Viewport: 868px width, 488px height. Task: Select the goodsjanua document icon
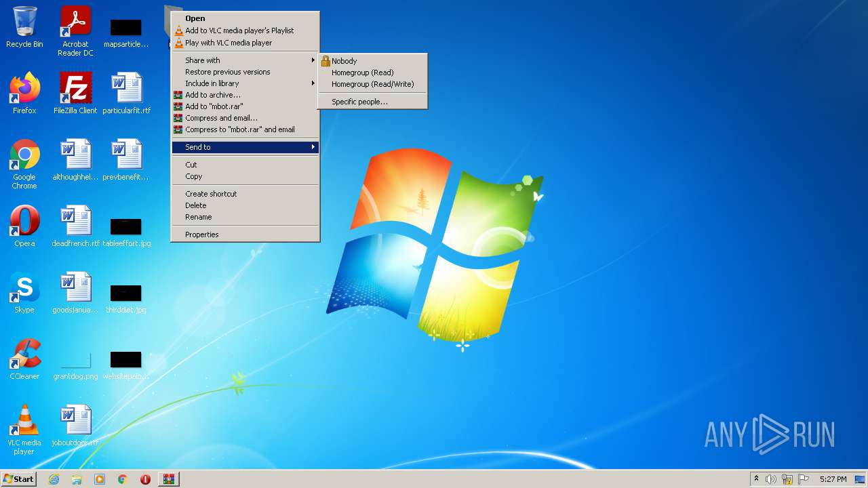click(x=75, y=293)
